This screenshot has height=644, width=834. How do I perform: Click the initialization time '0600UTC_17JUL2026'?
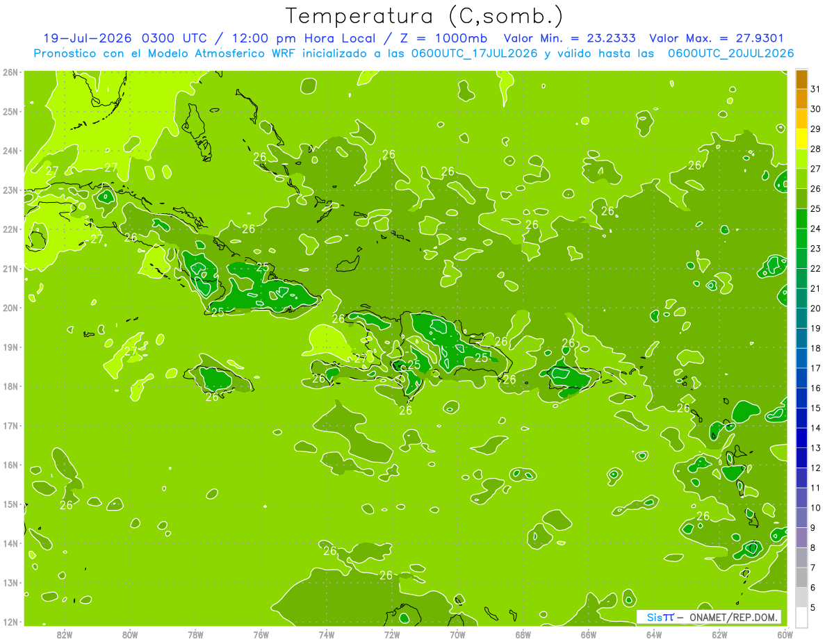[474, 53]
